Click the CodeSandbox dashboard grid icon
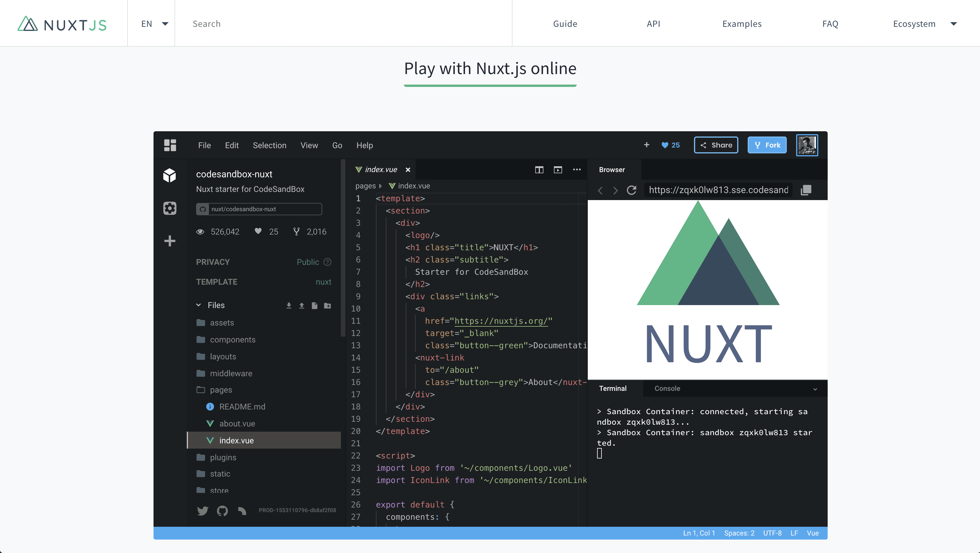 [170, 145]
